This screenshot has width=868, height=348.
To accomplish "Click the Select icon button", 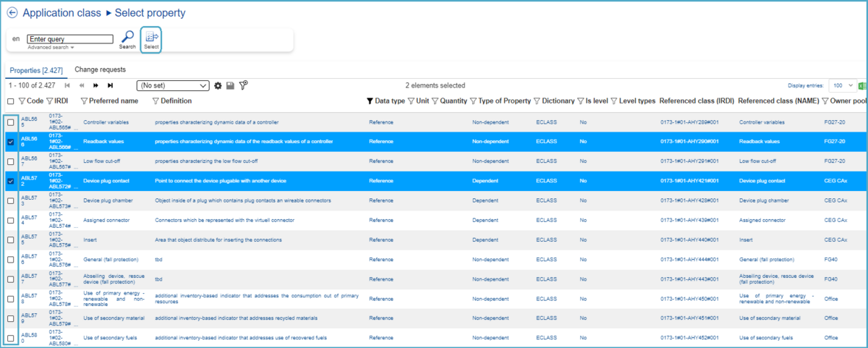I will (151, 39).
